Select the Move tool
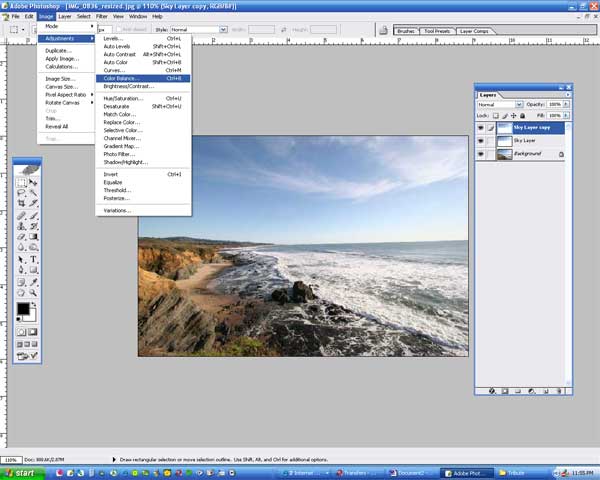This screenshot has width=600, height=480. tap(33, 183)
